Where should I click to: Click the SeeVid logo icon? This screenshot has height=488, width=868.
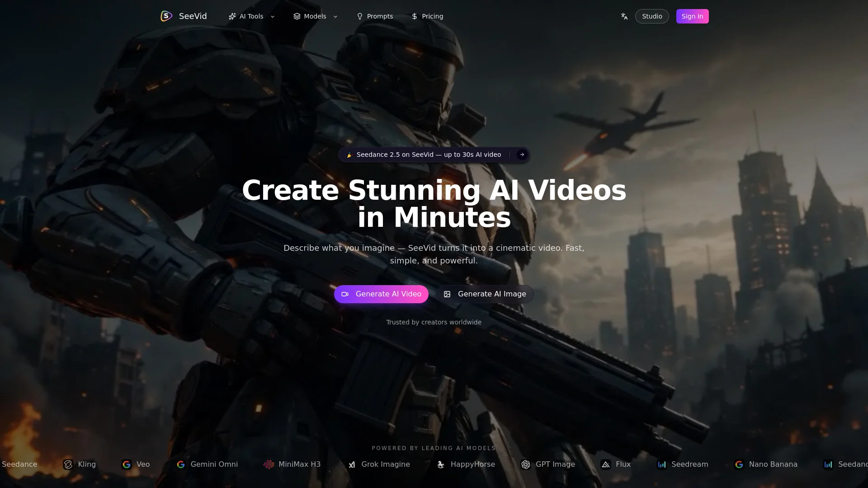pyautogui.click(x=166, y=16)
